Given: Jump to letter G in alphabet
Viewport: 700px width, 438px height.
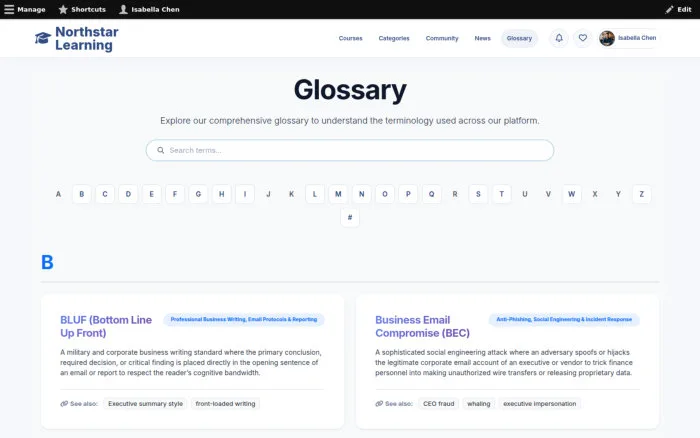Looking at the screenshot, I should click(198, 194).
